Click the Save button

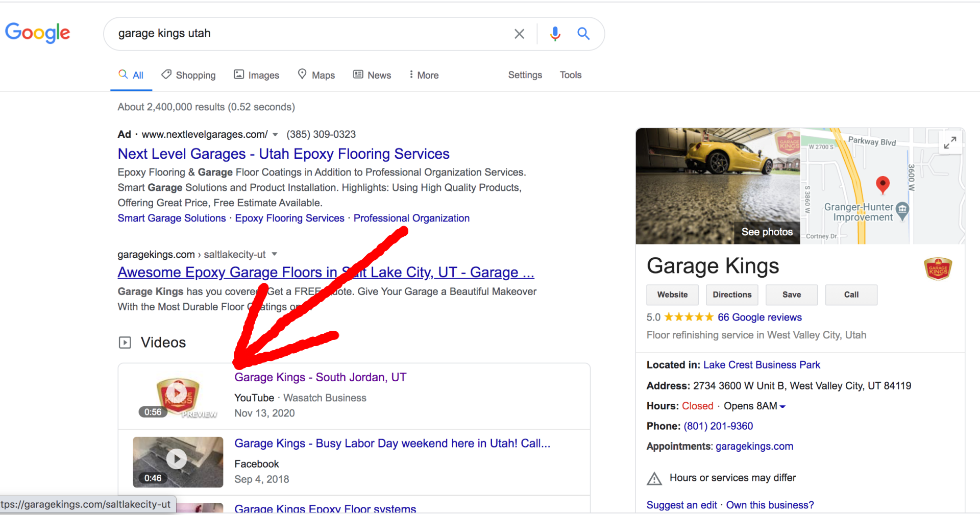(792, 295)
